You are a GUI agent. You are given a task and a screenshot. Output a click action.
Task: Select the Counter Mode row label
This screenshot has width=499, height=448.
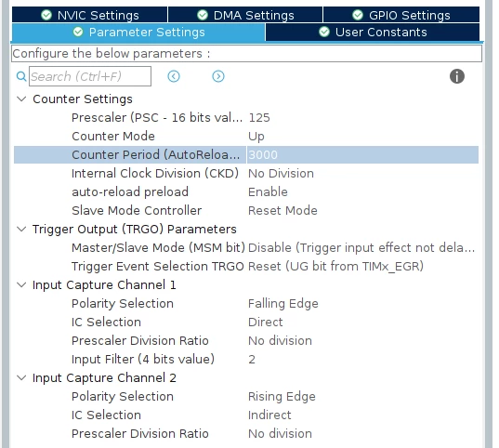click(x=113, y=137)
